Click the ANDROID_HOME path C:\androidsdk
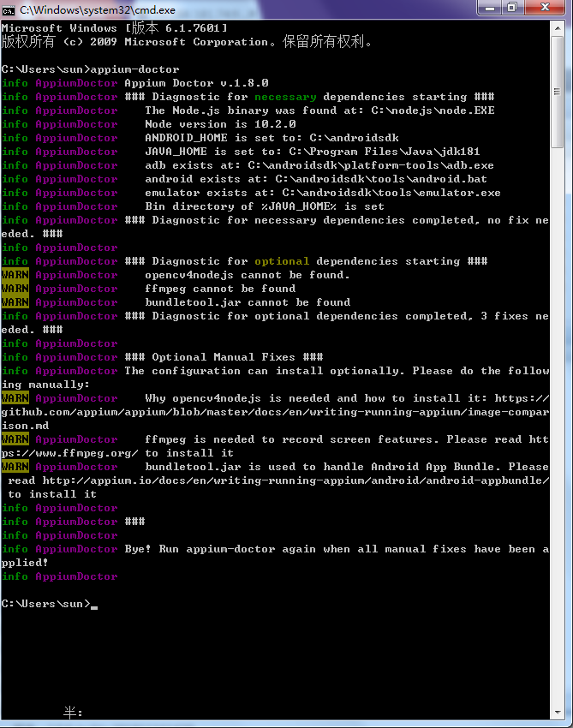The height and width of the screenshot is (728, 573). (x=354, y=138)
